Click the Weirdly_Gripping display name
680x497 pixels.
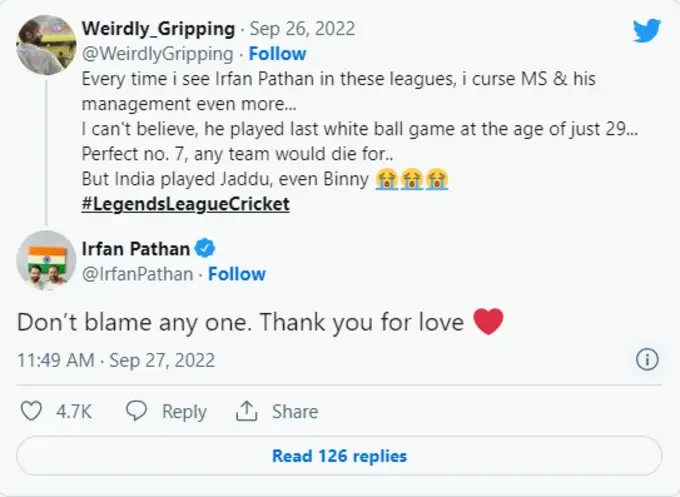(x=156, y=29)
